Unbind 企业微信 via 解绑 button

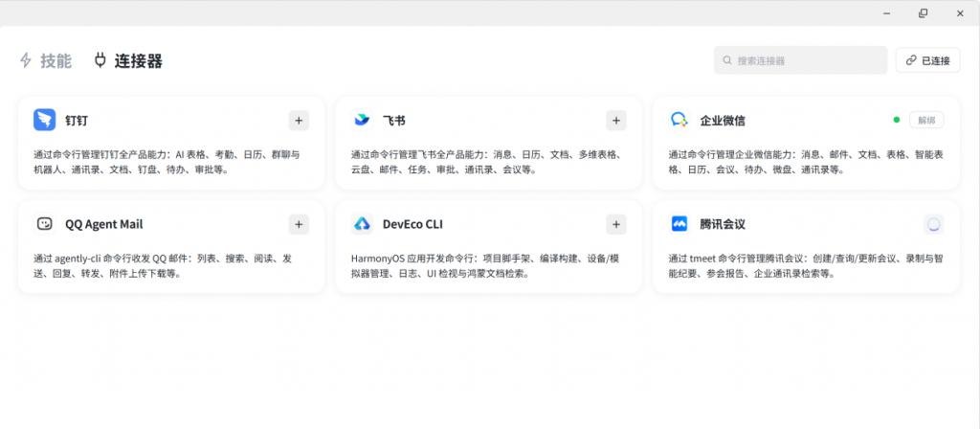(926, 120)
